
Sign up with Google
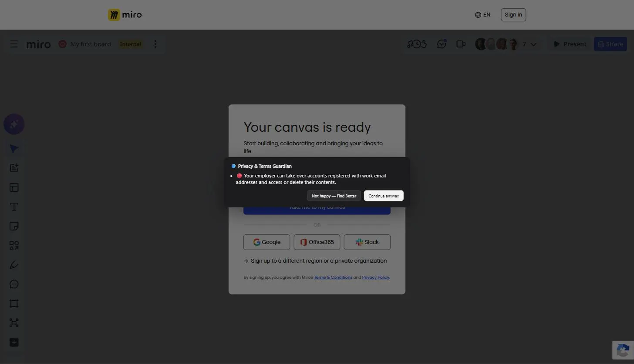266,242
